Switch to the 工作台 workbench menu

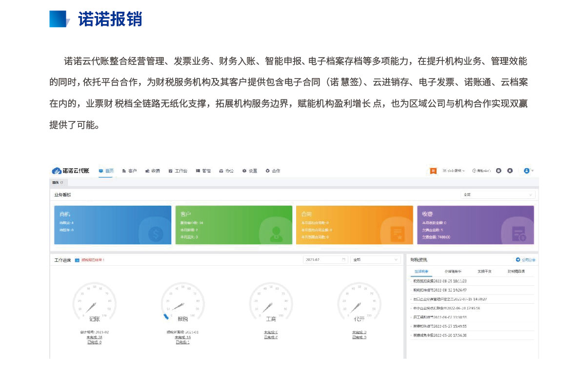[178, 171]
